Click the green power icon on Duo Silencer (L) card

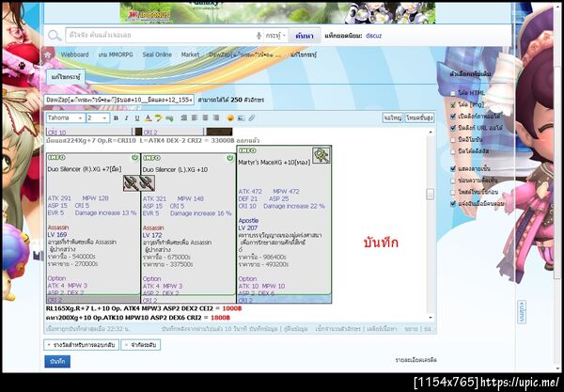tap(230, 158)
